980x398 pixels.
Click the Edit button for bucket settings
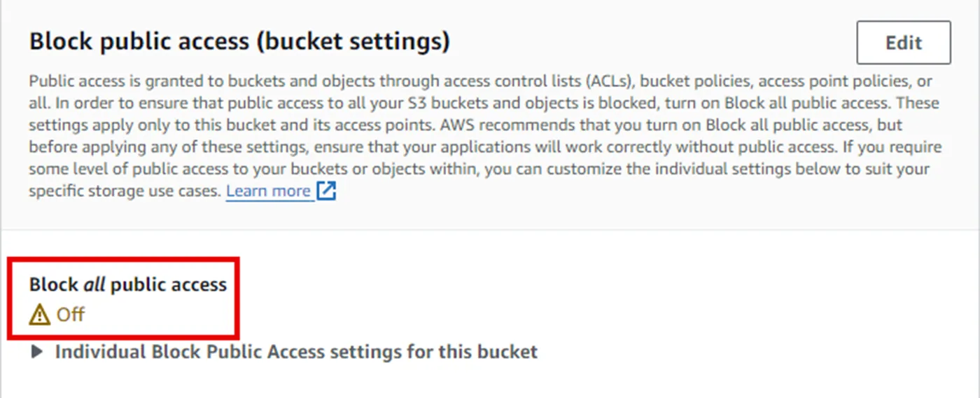point(903,43)
